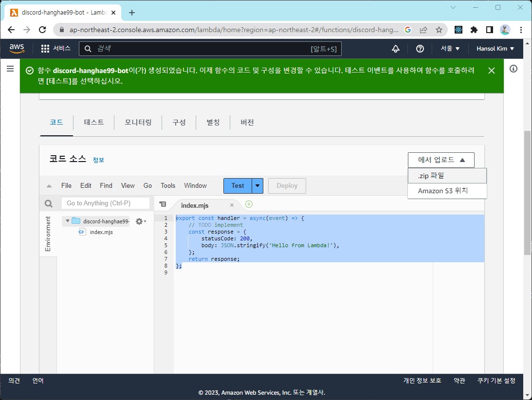The image size is (532, 400).
Task: Collapse the editor menu bar arrow
Action: 49,185
